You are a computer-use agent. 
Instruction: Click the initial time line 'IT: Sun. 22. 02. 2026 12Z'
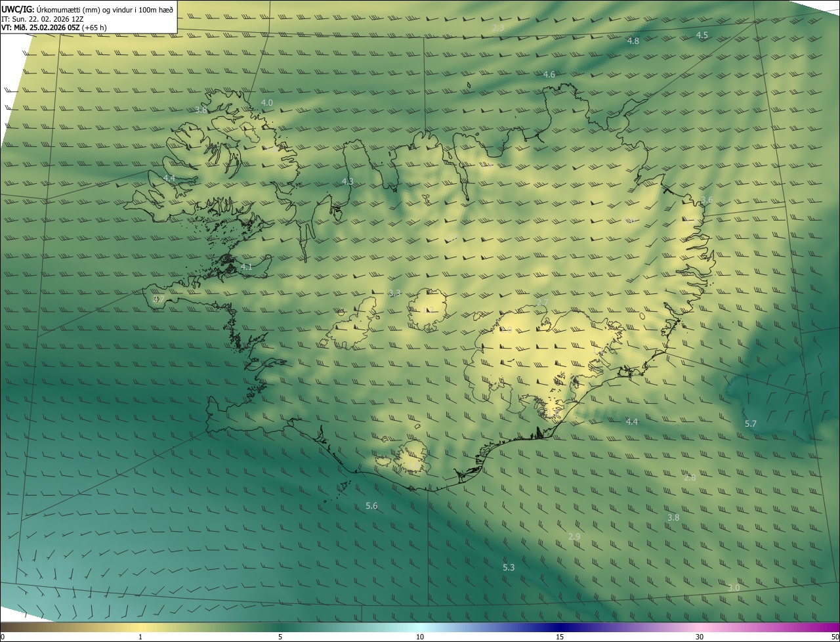click(43, 18)
